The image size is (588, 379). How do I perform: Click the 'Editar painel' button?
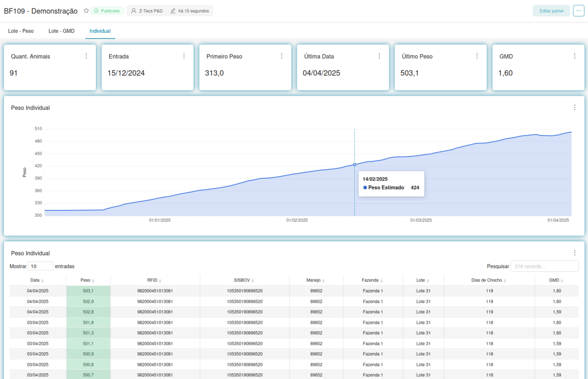[551, 10]
